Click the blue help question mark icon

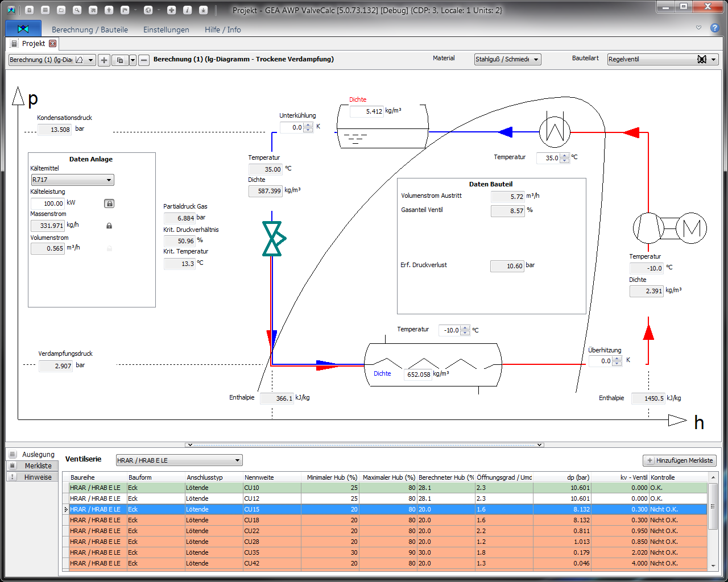[715, 28]
